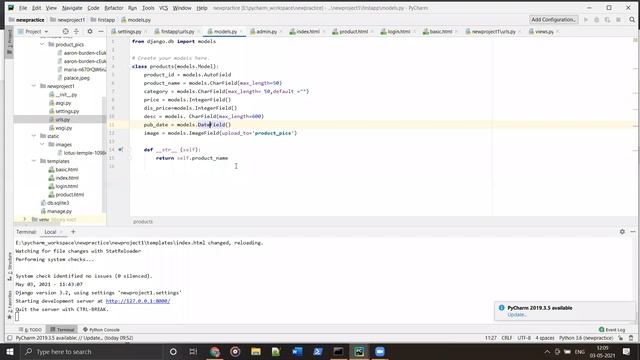Click the UTF-8 encoding selector
Image resolution: width=640 pixels, height=360 pixels.
524,338
